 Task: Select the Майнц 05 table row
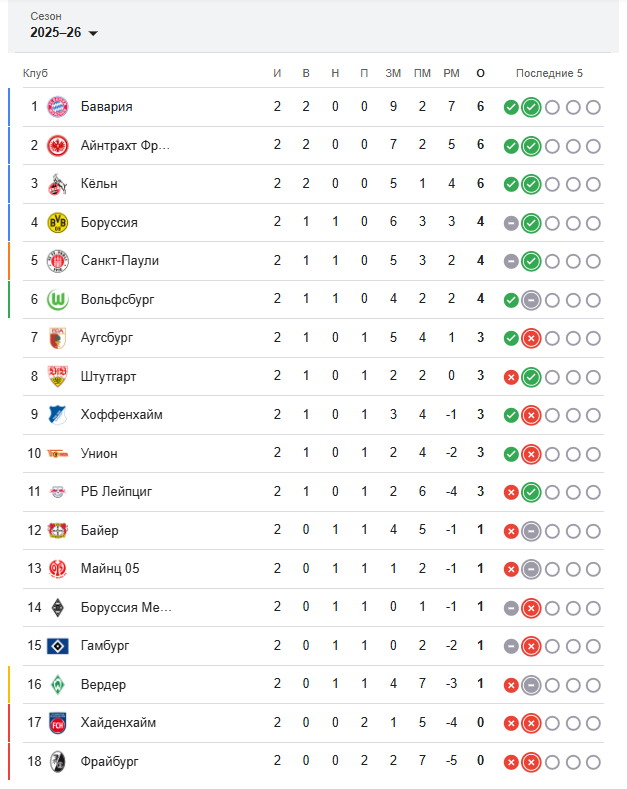[x=300, y=569]
